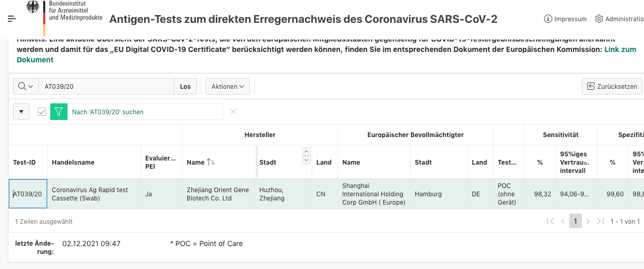Click the descending sort arrow on Stadt column

306,160
